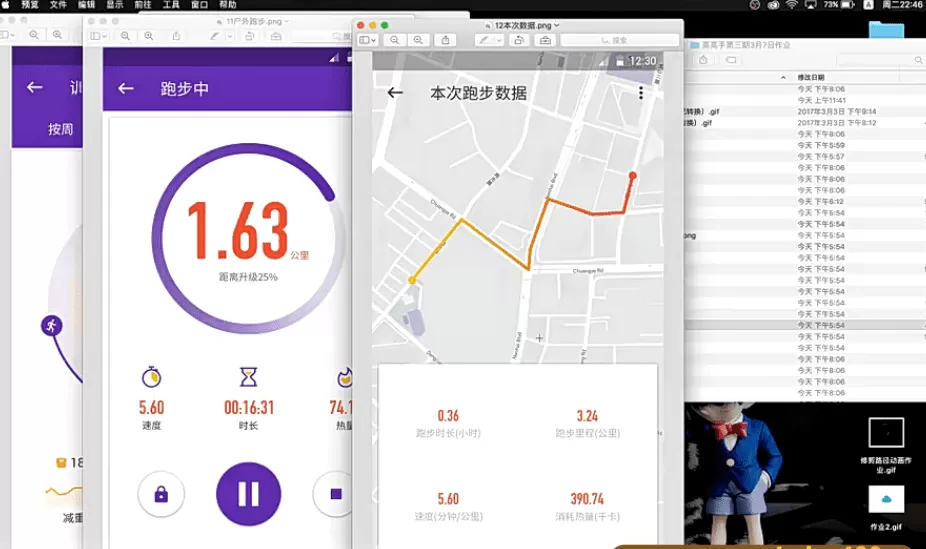Switch to the 按周 tab
Image resolution: width=926 pixels, height=549 pixels.
60,129
